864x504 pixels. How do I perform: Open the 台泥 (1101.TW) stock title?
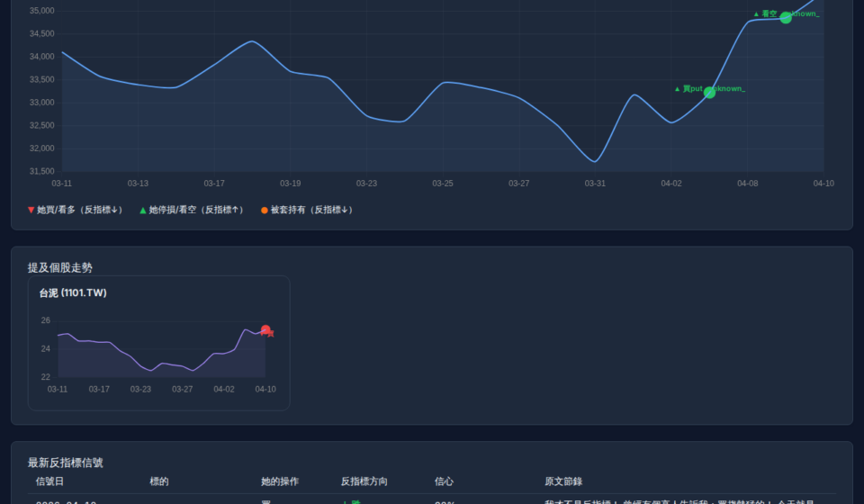pyautogui.click(x=73, y=293)
